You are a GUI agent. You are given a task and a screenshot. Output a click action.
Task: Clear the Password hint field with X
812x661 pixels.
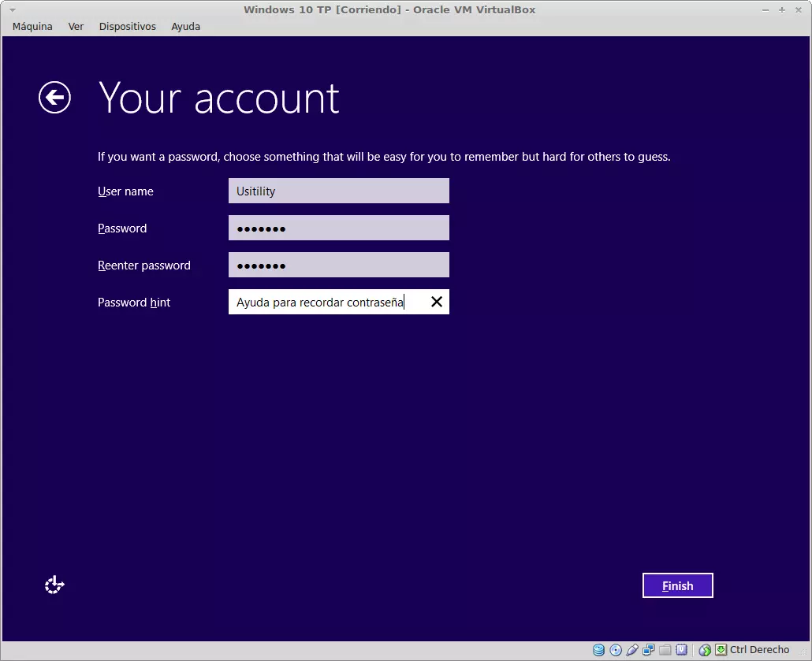click(x=436, y=302)
